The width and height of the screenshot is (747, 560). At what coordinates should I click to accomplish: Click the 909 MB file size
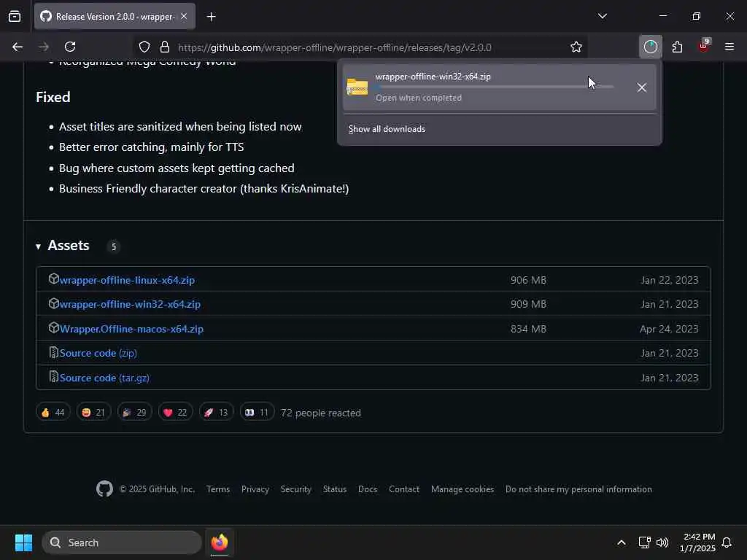[x=528, y=304]
